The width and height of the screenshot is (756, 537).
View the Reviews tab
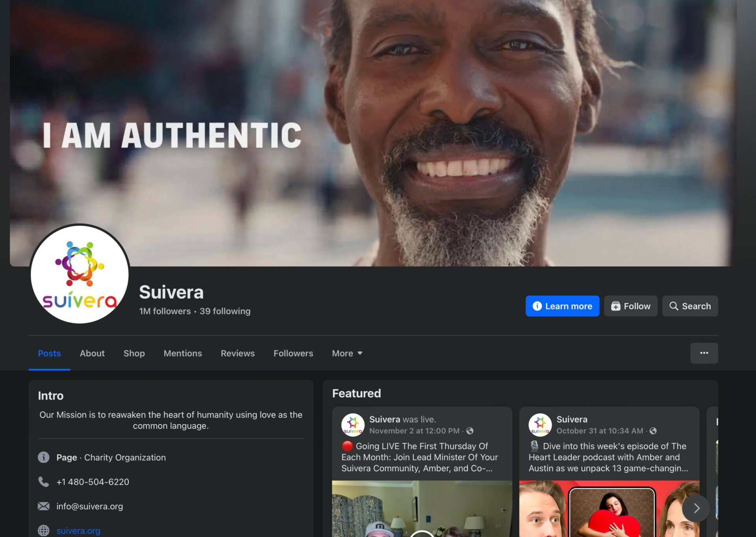click(238, 353)
